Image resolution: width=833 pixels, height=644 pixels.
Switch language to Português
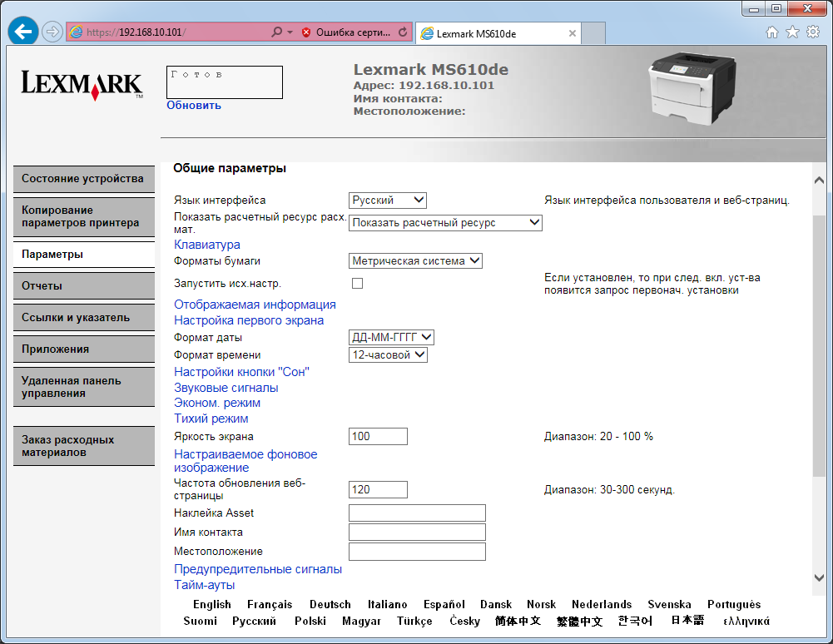point(734,605)
